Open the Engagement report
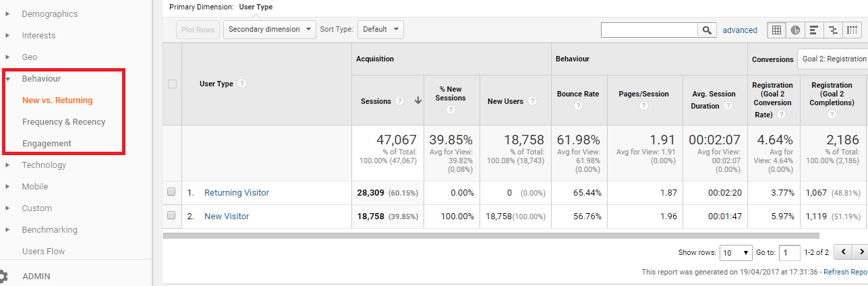Viewport: 868px width, 286px height. [47, 144]
